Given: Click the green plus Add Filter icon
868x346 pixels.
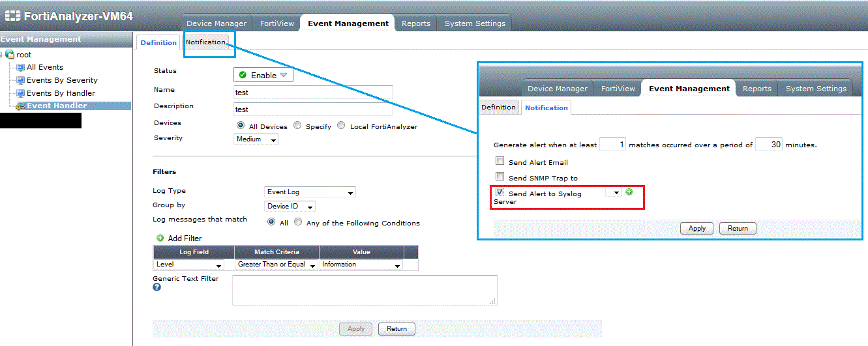Looking at the screenshot, I should tap(160, 238).
